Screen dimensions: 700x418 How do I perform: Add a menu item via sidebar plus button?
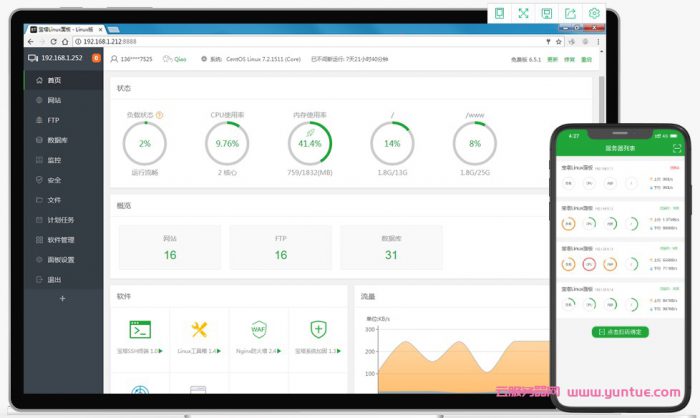pyautogui.click(x=62, y=298)
